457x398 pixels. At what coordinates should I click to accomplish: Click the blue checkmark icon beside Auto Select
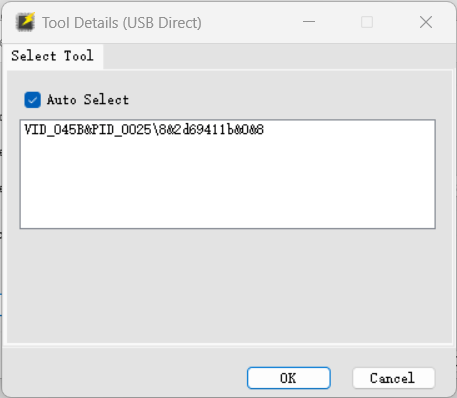pos(33,100)
